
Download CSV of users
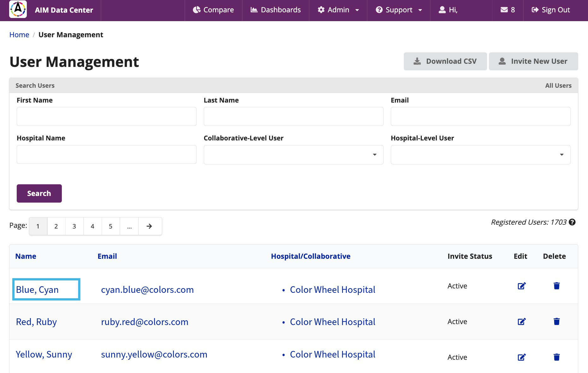(x=445, y=61)
